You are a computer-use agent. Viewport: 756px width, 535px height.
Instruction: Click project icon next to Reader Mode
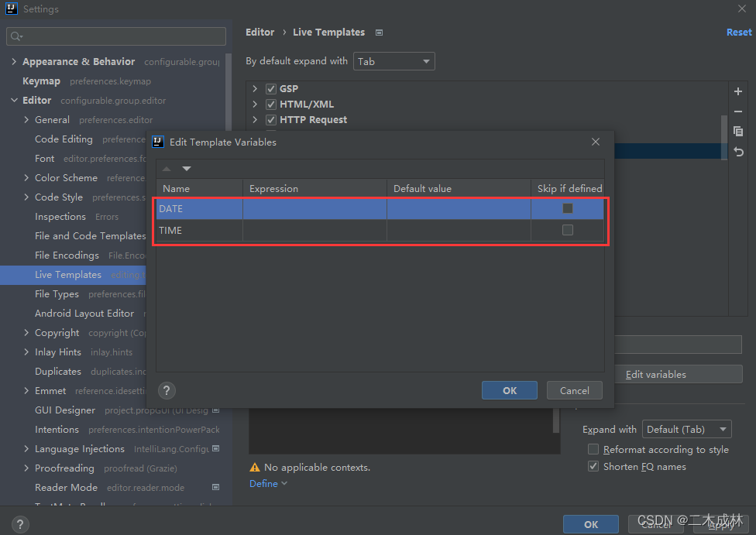coord(216,487)
